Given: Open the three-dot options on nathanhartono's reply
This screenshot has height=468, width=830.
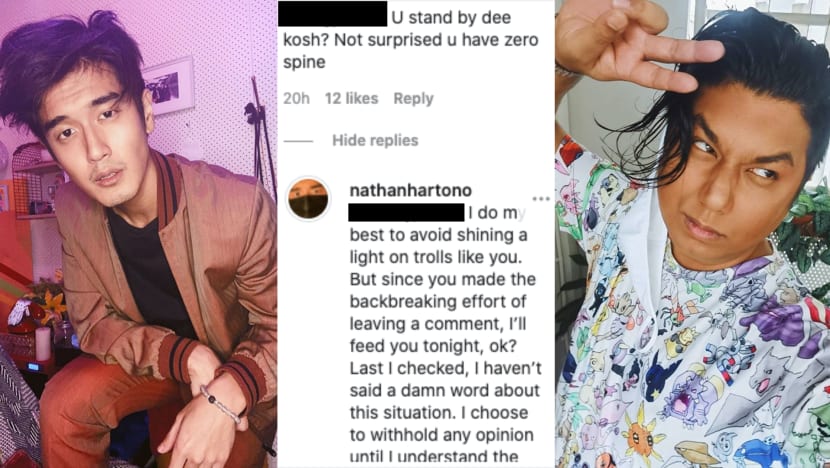Looking at the screenshot, I should click(x=541, y=199).
